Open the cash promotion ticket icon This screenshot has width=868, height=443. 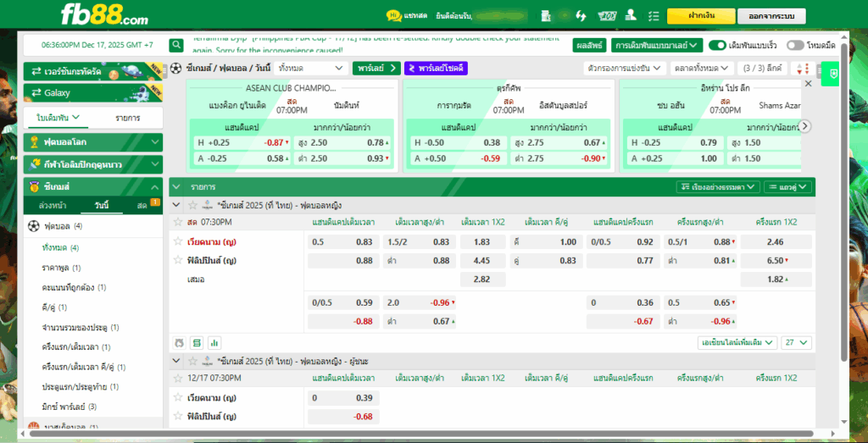point(607,16)
